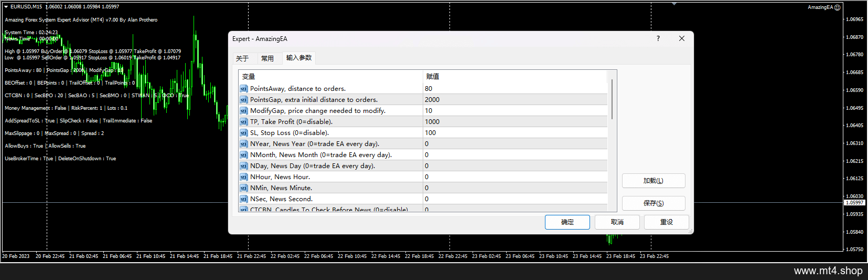Close the Expert - AmazingEA dialog
The height and width of the screenshot is (280, 868).
[682, 38]
